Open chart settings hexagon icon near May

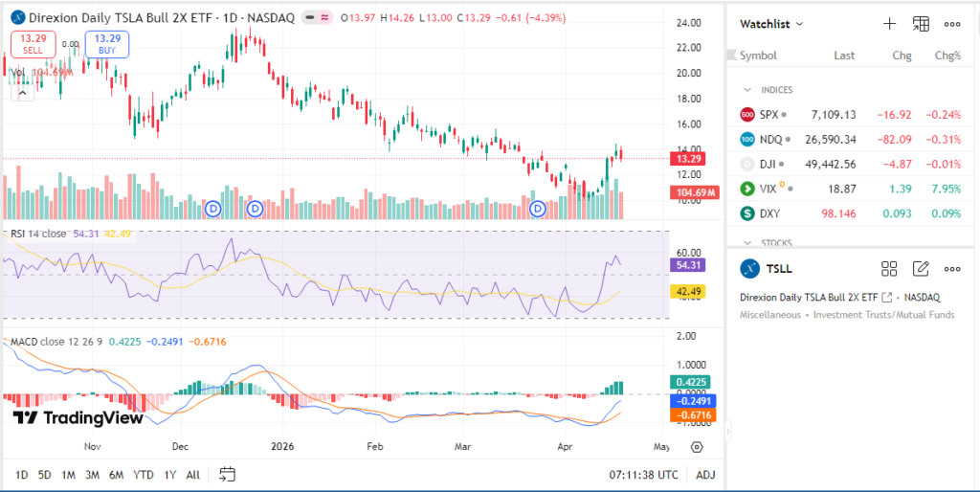[697, 447]
